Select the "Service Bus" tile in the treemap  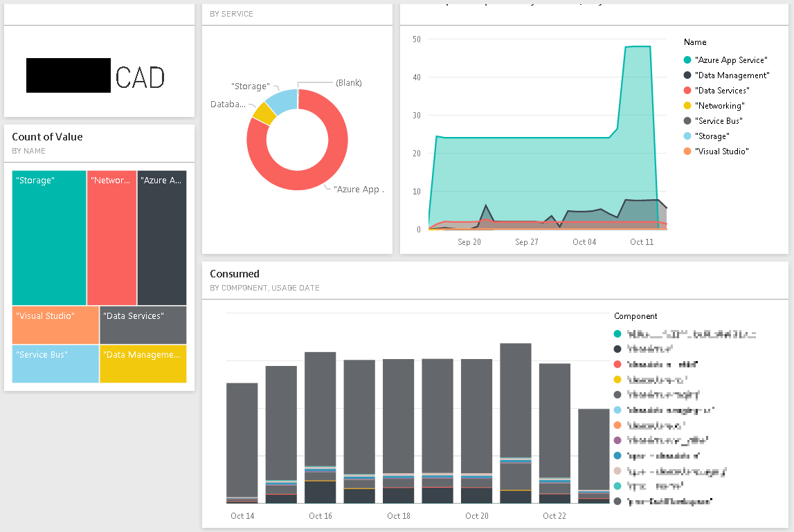pyautogui.click(x=55, y=363)
